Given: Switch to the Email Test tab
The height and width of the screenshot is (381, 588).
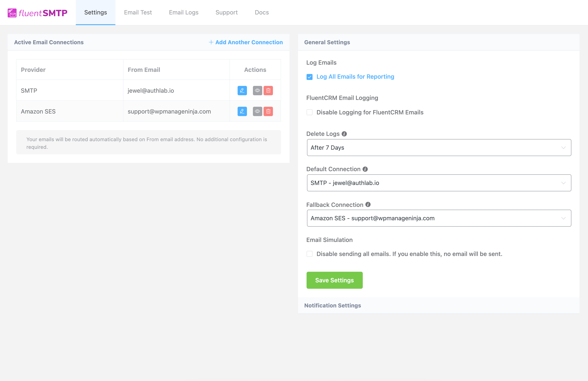Looking at the screenshot, I should [138, 12].
